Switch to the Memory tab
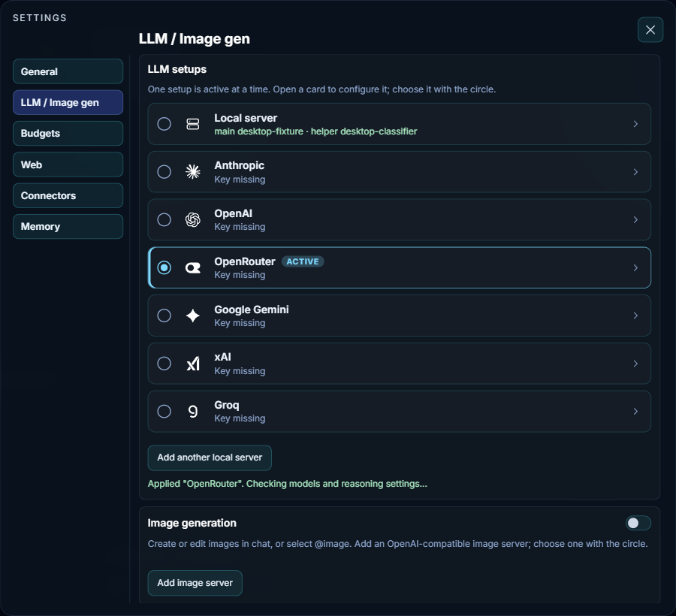Screen dimensions: 676x616 click(68, 226)
